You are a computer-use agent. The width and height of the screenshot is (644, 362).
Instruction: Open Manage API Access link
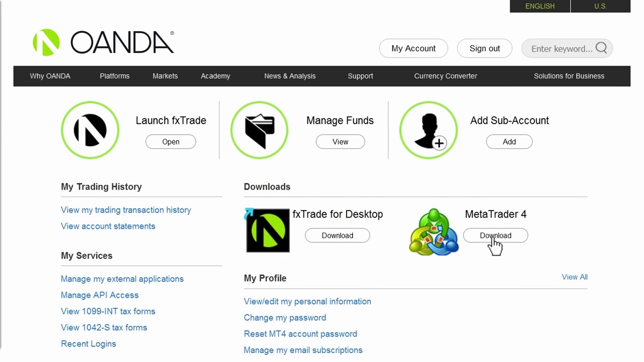point(100,295)
